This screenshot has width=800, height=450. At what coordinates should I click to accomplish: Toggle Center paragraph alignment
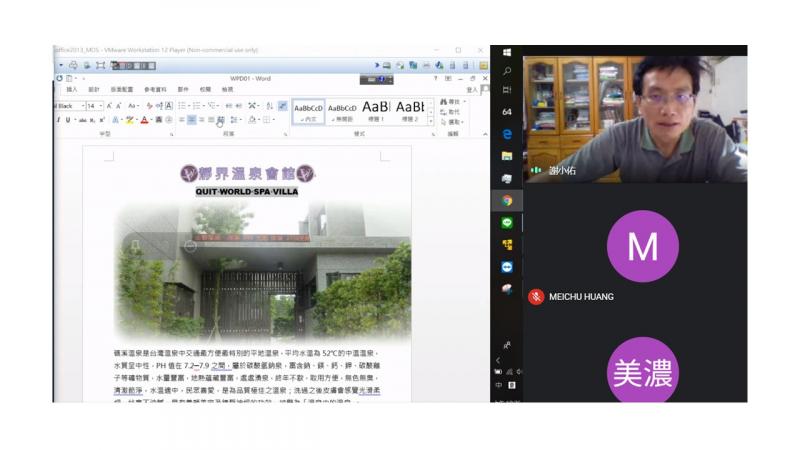pyautogui.click(x=191, y=120)
